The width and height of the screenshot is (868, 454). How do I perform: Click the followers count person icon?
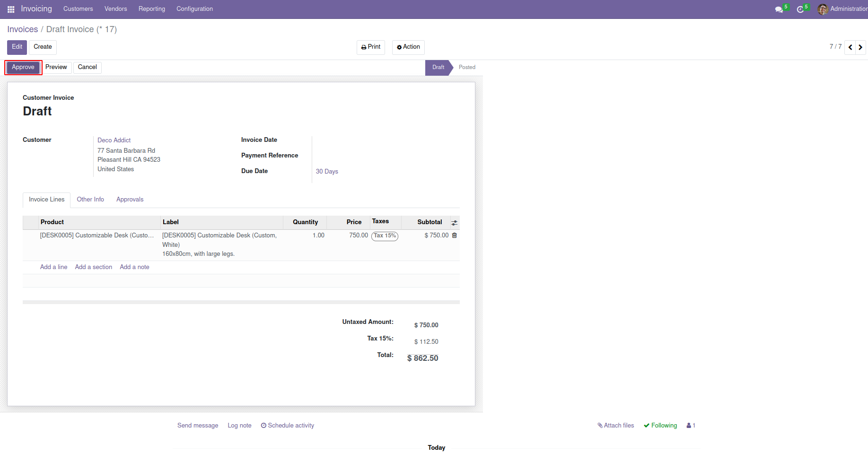691,426
